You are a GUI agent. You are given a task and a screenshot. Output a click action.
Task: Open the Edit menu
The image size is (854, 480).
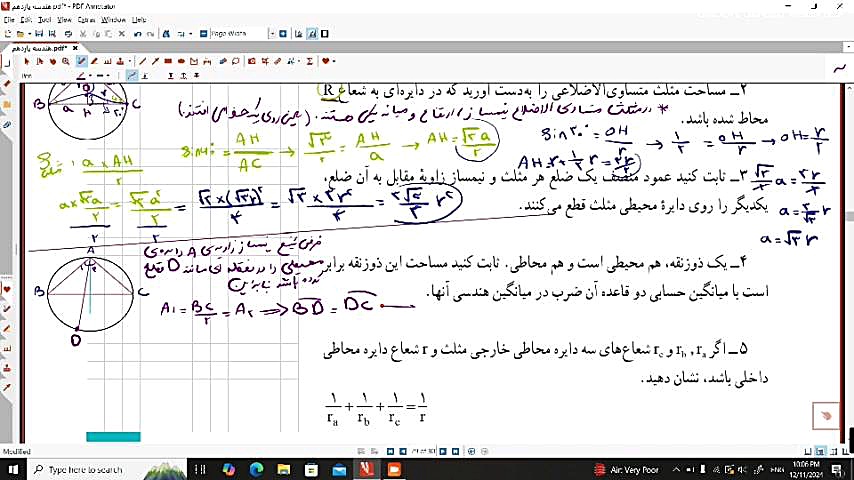click(x=26, y=20)
